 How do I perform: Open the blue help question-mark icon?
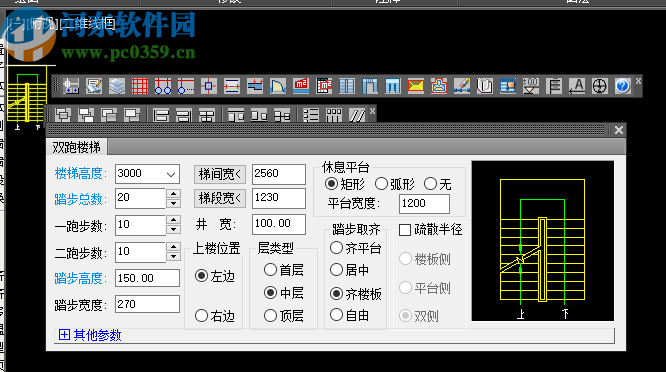pos(623,86)
